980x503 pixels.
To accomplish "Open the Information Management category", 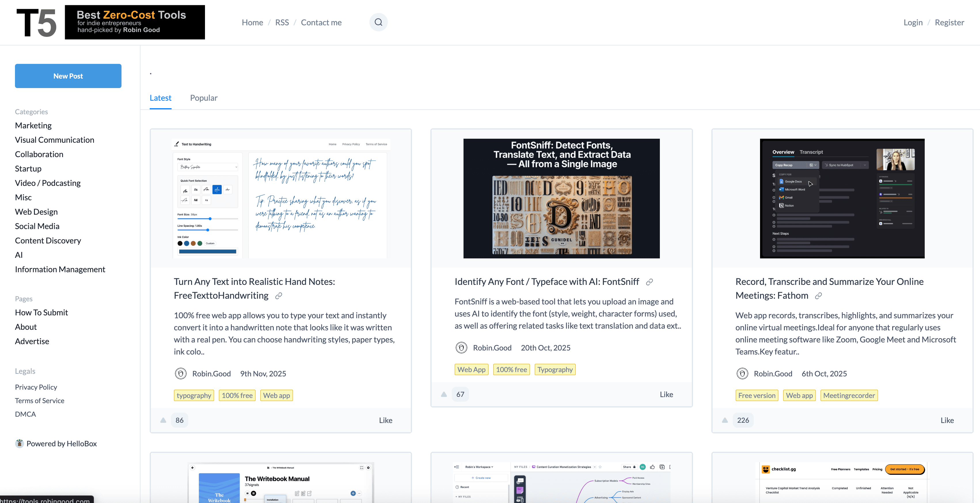I will [x=60, y=270].
